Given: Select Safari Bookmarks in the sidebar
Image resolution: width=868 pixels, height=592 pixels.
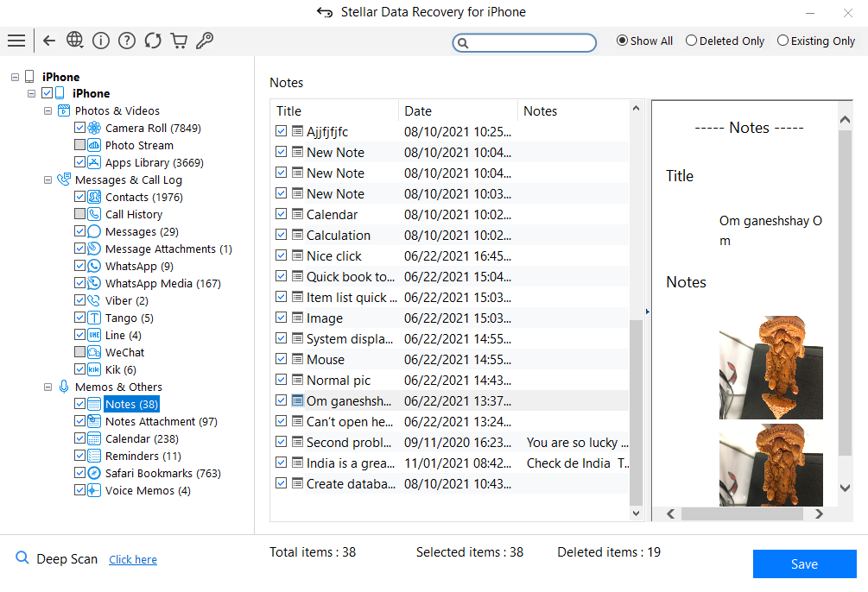Looking at the screenshot, I should tap(162, 473).
